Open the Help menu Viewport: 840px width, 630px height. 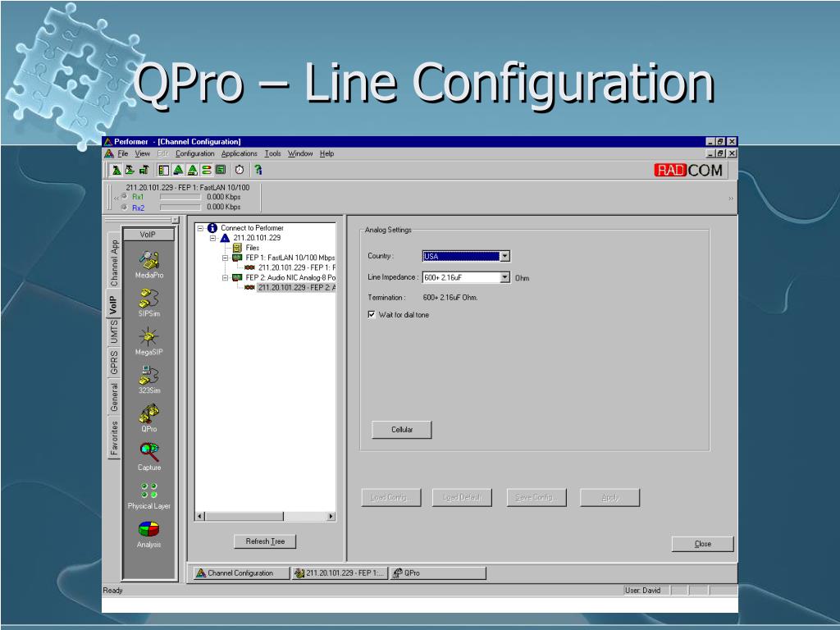click(326, 153)
